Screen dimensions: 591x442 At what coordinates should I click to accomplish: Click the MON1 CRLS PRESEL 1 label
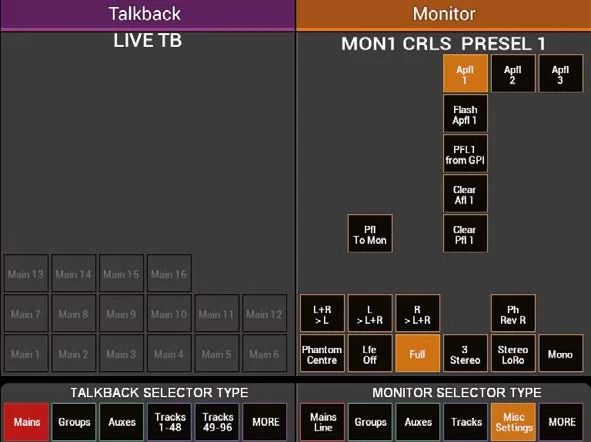[x=444, y=44]
